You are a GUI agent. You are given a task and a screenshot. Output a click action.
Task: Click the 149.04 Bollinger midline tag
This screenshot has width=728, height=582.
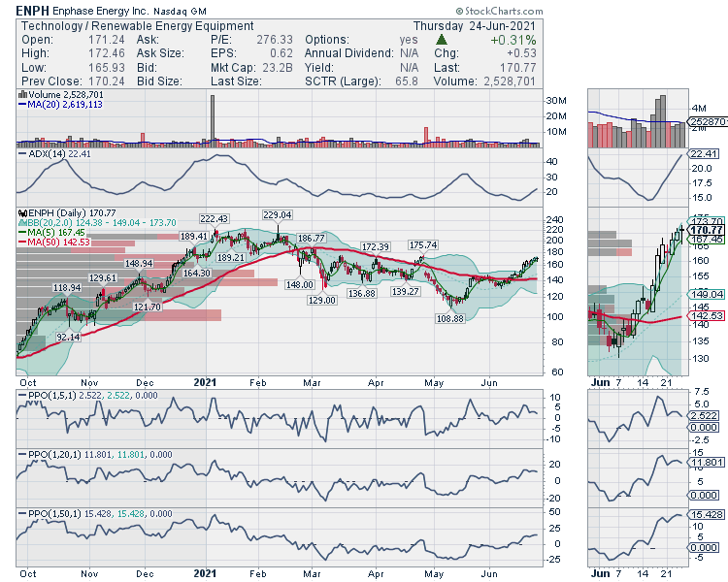click(706, 294)
